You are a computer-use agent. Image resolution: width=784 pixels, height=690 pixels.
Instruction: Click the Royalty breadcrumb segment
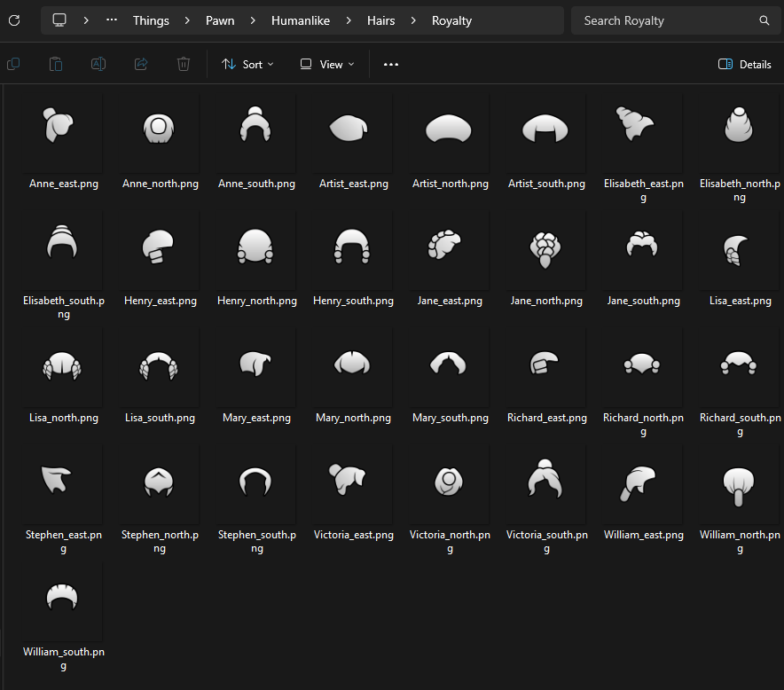coord(451,20)
